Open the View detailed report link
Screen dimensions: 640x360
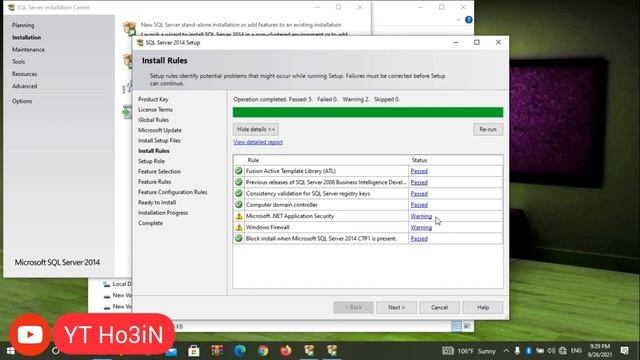[258, 142]
